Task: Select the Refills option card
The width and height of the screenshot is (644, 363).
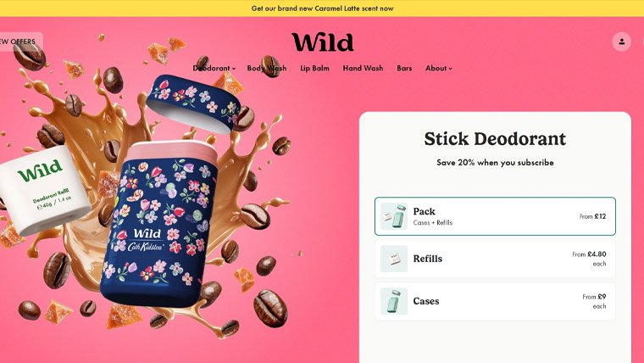Action: (495, 259)
